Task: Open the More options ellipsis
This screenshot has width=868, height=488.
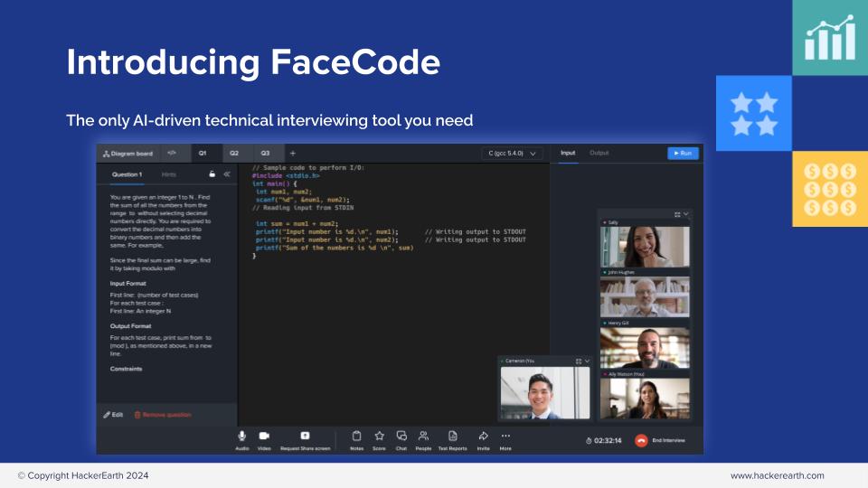Action: click(505, 436)
